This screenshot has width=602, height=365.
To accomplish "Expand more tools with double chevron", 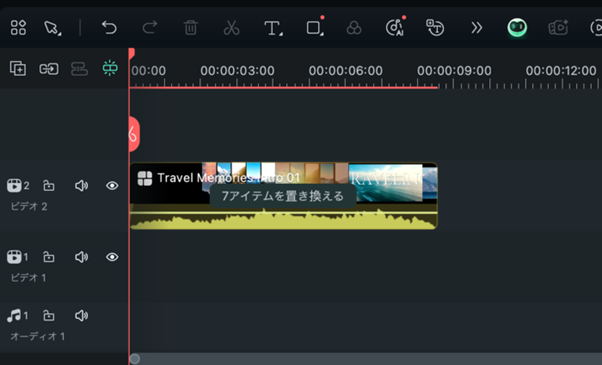I will pos(476,28).
